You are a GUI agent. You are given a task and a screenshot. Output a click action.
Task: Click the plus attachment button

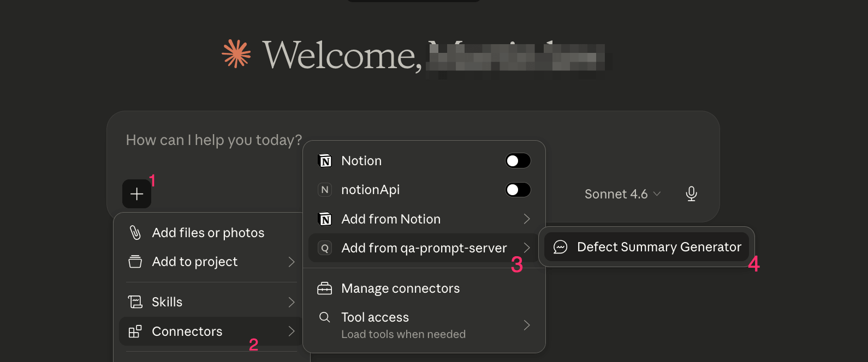point(136,194)
